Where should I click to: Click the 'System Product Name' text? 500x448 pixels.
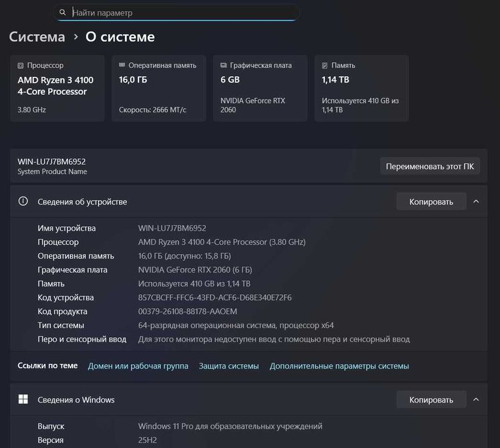pos(53,172)
